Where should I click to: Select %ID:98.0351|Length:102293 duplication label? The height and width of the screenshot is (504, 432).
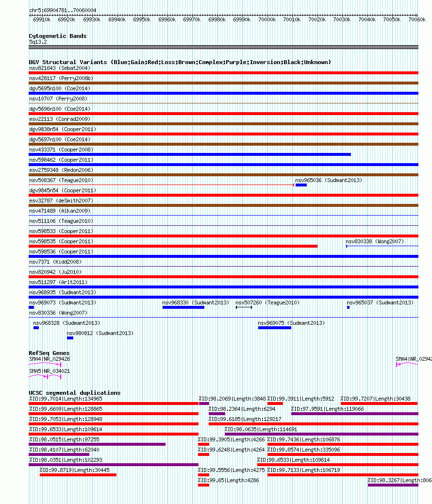click(x=66, y=460)
